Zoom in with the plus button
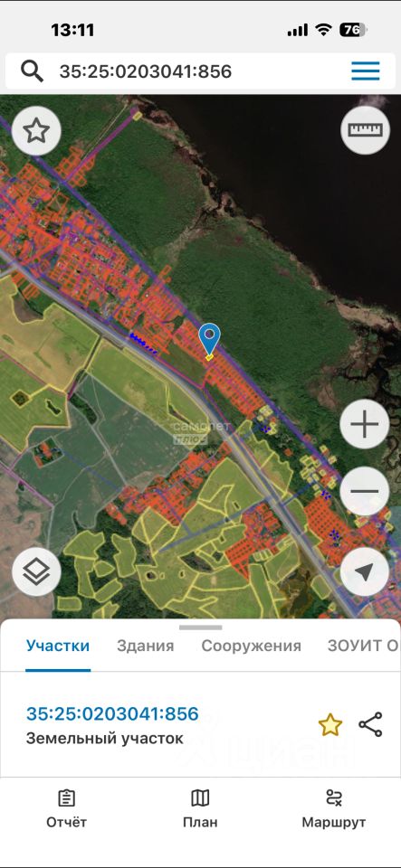Image resolution: width=401 pixels, height=868 pixels. (365, 424)
